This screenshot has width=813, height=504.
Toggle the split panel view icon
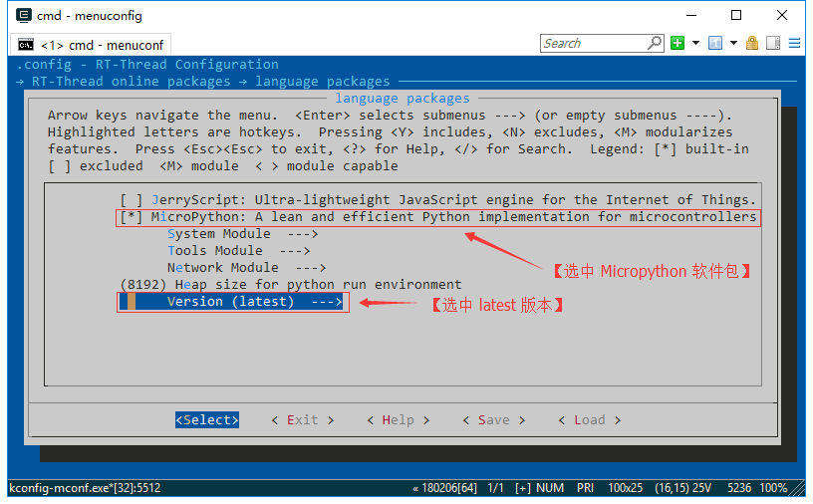tap(773, 43)
